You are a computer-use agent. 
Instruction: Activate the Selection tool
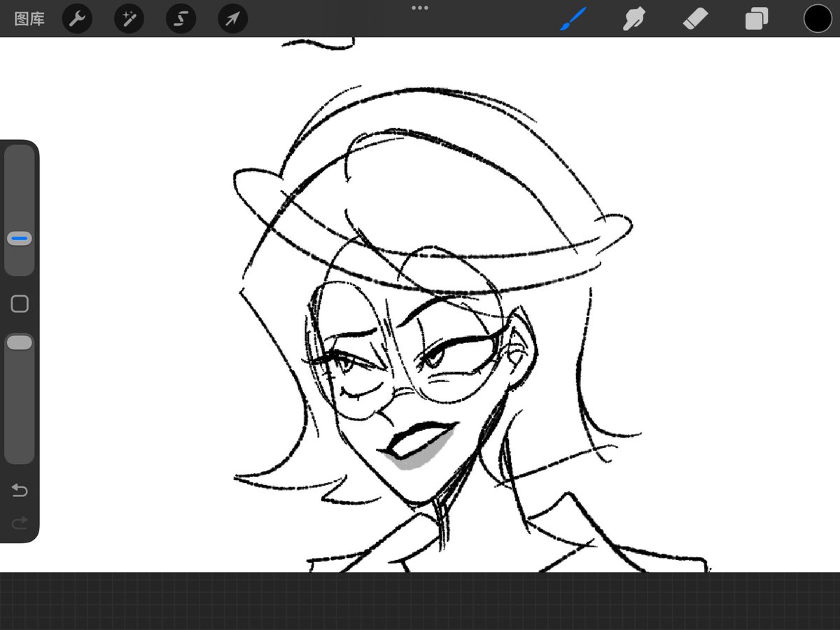click(x=181, y=19)
